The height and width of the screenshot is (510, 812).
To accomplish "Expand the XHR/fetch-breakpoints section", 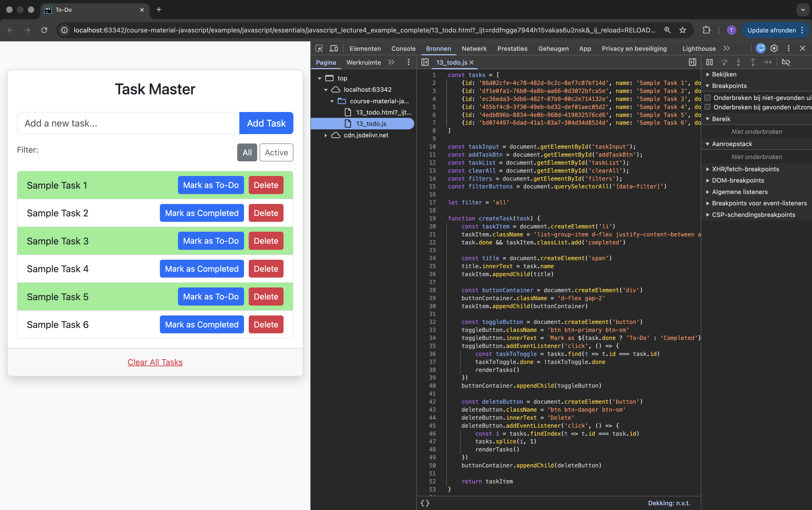I will (x=708, y=169).
